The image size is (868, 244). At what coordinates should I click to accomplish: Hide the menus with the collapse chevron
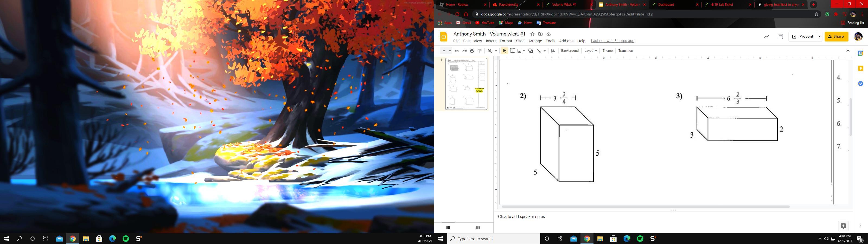[x=848, y=50]
